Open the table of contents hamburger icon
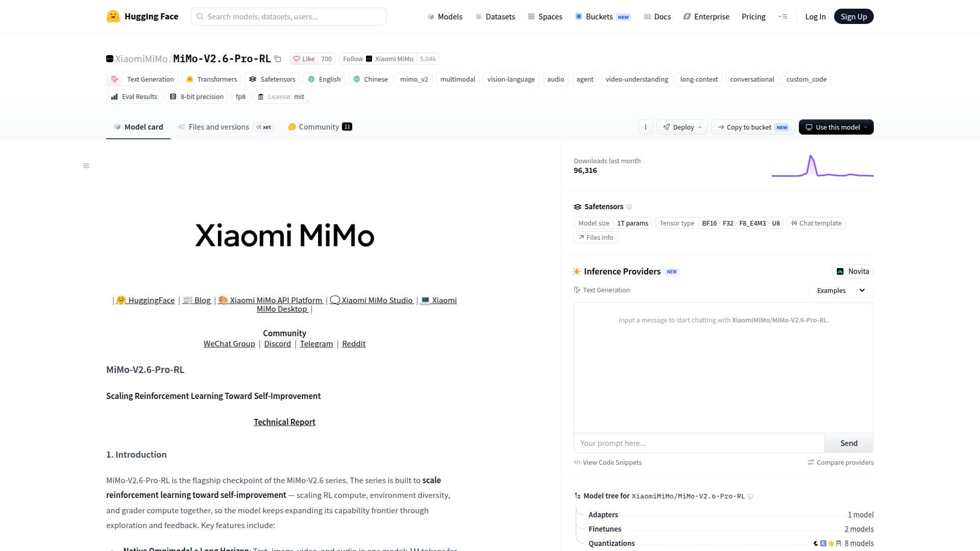Viewport: 980px width, 551px height. (86, 166)
